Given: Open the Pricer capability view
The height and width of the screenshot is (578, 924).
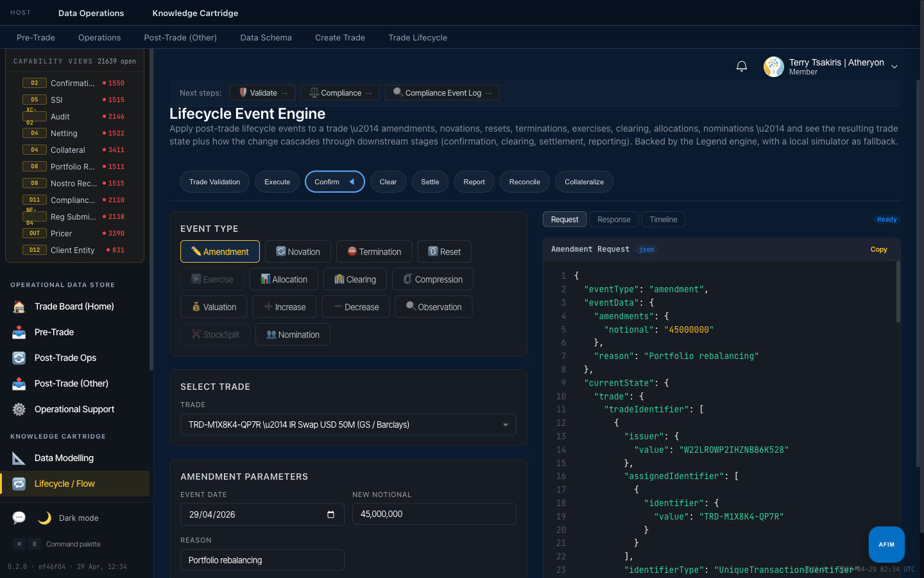Looking at the screenshot, I should pyautogui.click(x=74, y=233).
